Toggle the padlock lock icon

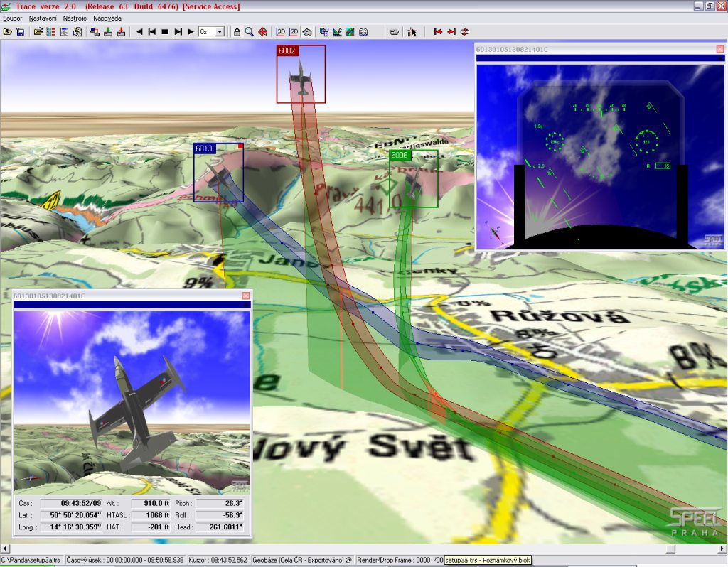tap(237, 32)
